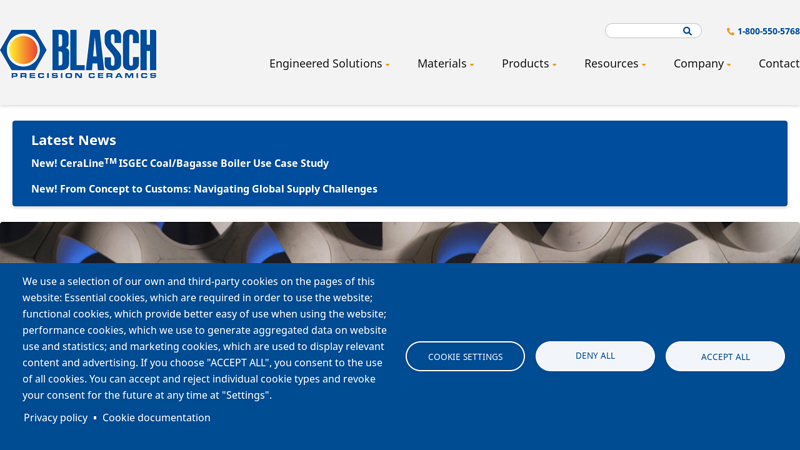
Task: Expand Engineered Solutions dropdown arrow
Action: [388, 65]
